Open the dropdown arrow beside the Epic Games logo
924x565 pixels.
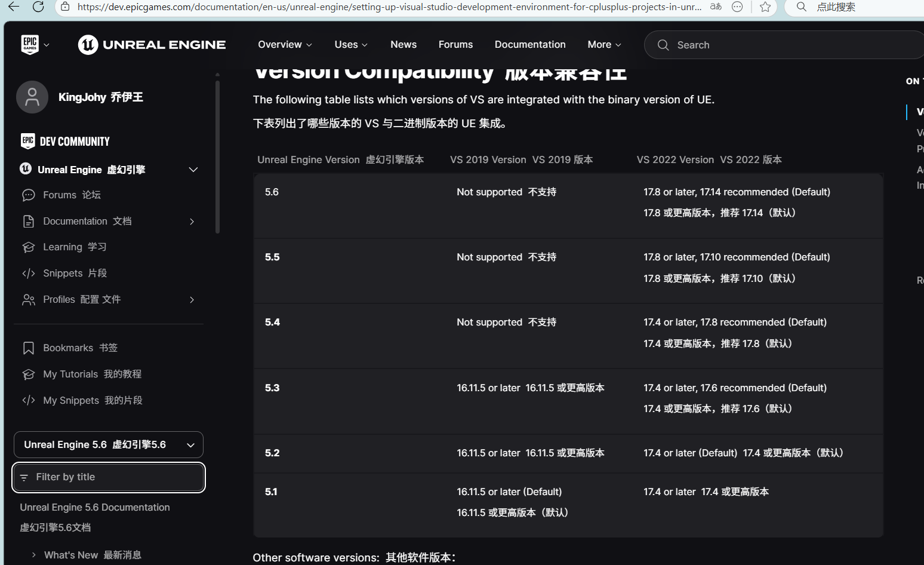pyautogui.click(x=47, y=45)
